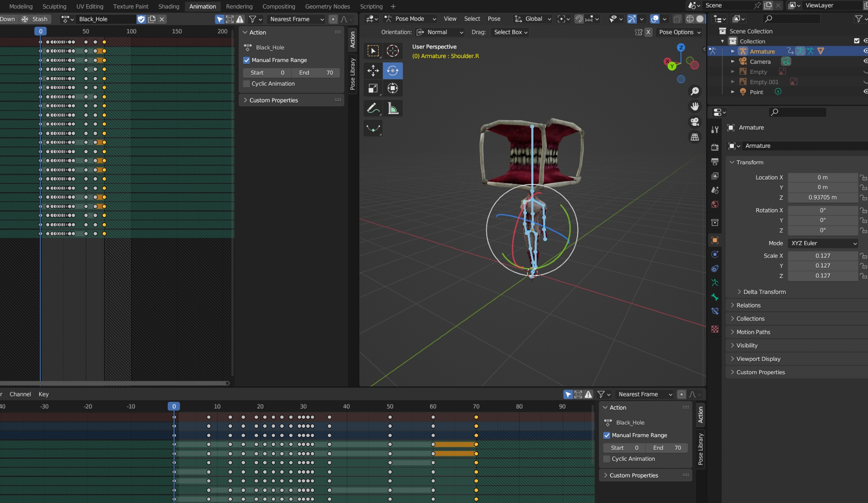The image size is (868, 503).
Task: Enable Cyclic Animation in lower panel
Action: click(607, 459)
